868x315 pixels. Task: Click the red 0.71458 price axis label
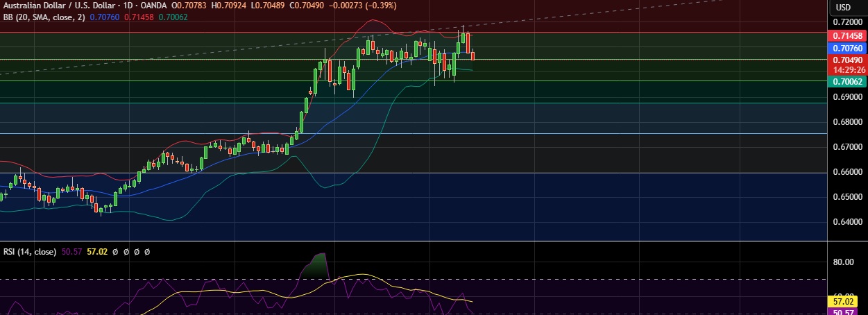(x=848, y=35)
